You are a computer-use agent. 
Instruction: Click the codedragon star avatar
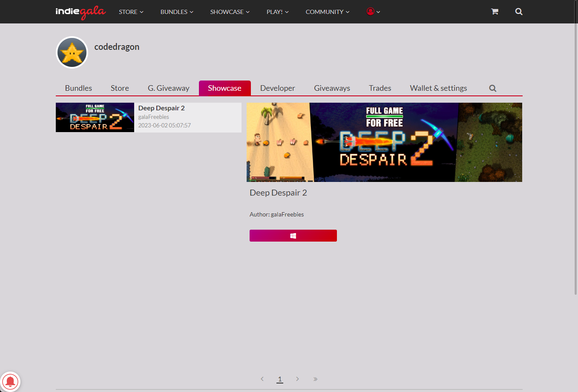(x=72, y=52)
